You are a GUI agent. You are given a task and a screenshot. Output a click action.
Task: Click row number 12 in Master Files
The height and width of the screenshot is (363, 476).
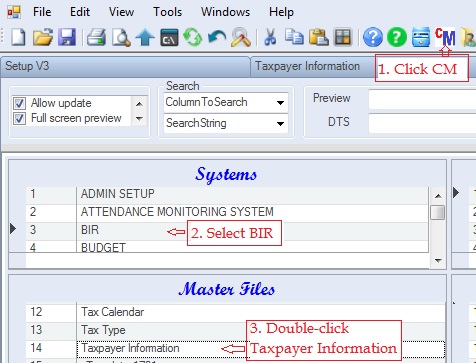point(51,313)
